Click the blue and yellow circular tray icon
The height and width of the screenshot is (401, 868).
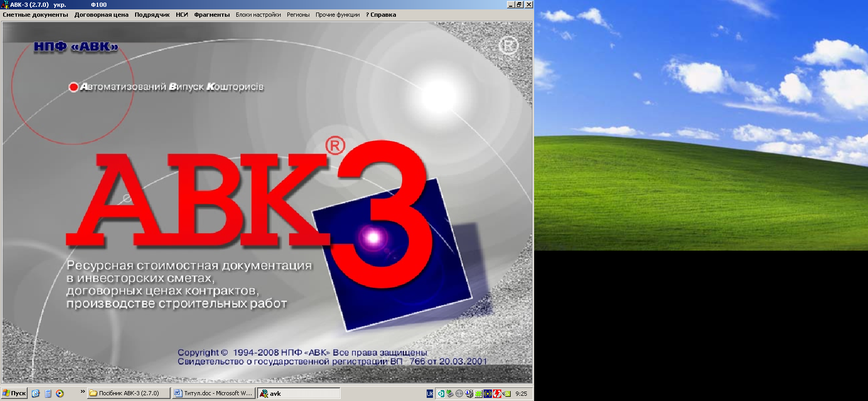488,394
